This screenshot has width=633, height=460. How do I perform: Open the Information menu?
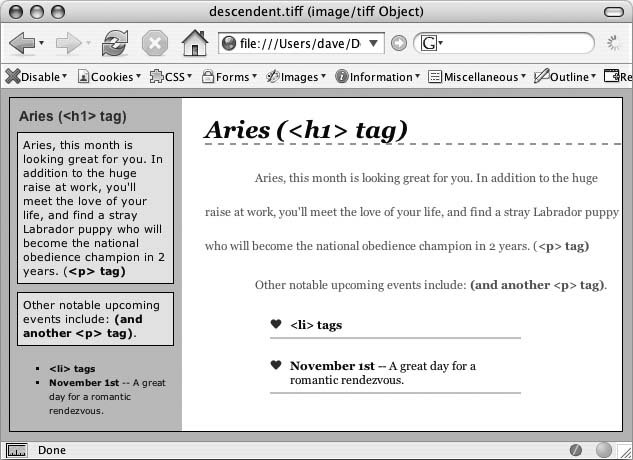(378, 76)
